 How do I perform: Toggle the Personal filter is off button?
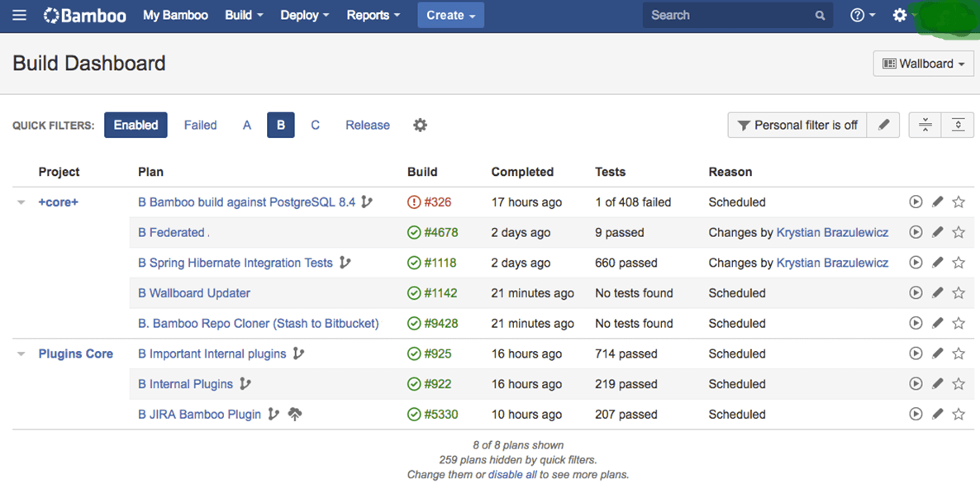pyautogui.click(x=797, y=125)
